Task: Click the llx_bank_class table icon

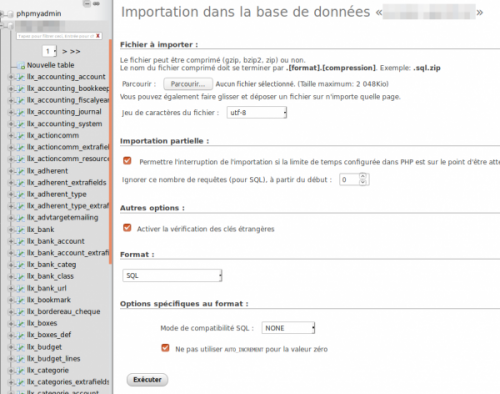Action: (x=21, y=277)
